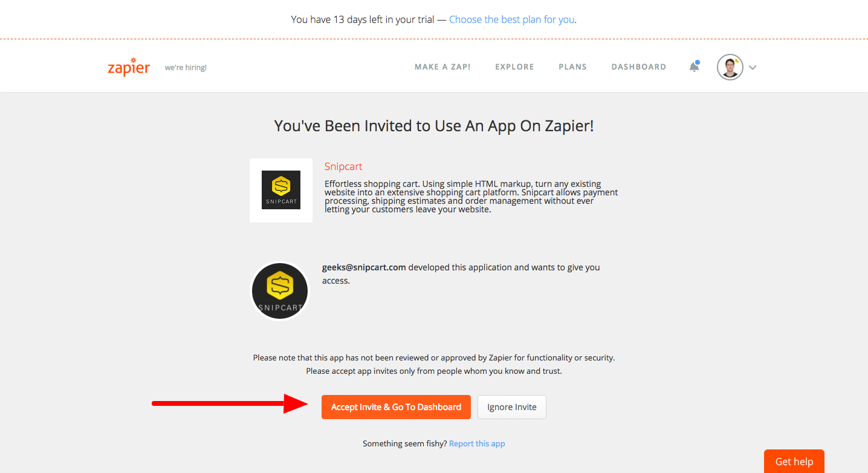The width and height of the screenshot is (868, 473).
Task: Open the Make a Zap! menu
Action: [x=442, y=67]
